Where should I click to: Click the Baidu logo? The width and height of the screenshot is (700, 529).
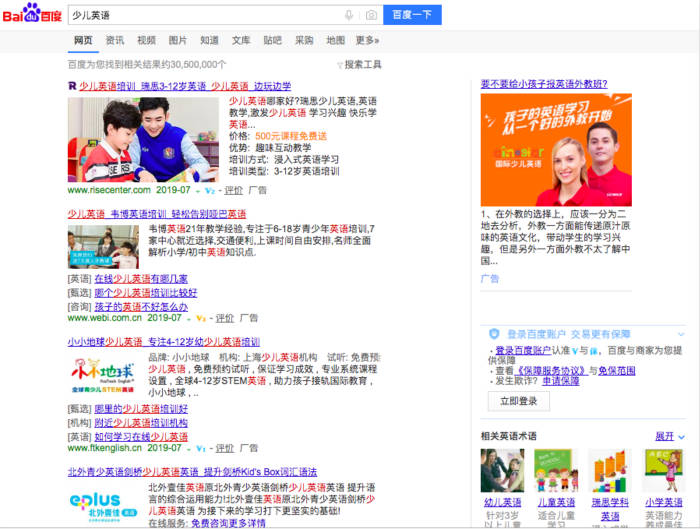33,15
